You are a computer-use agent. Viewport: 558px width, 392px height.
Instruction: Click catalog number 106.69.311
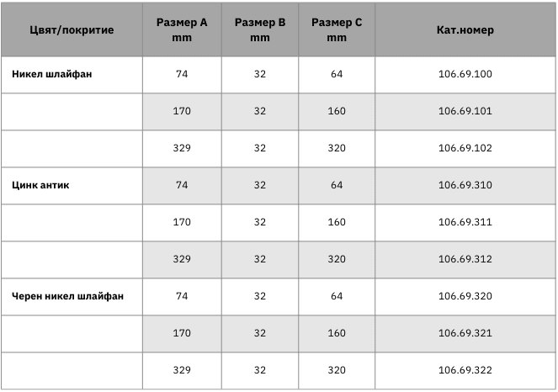point(465,222)
